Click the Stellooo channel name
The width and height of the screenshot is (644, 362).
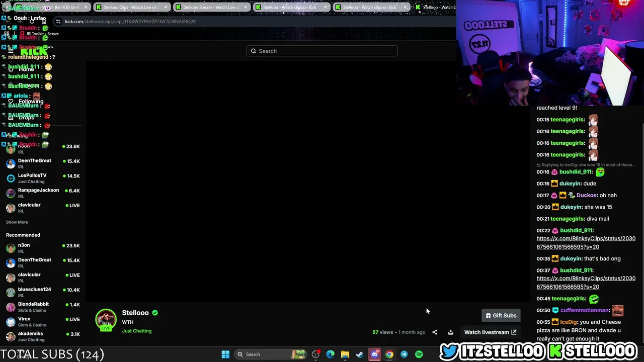point(135,313)
